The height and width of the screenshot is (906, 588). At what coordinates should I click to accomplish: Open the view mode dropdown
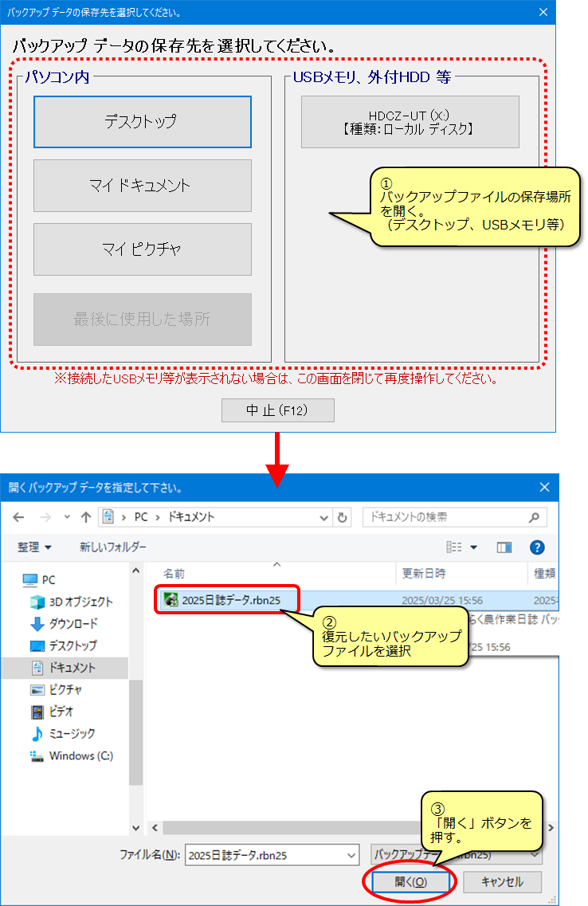(x=473, y=547)
